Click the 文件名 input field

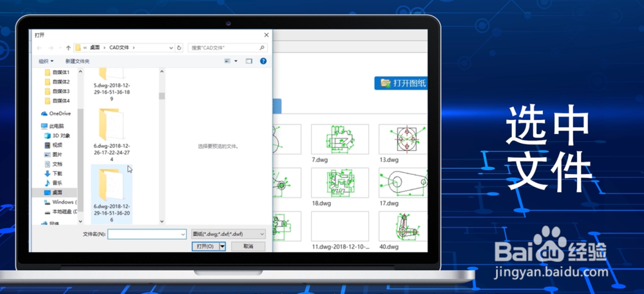147,234
